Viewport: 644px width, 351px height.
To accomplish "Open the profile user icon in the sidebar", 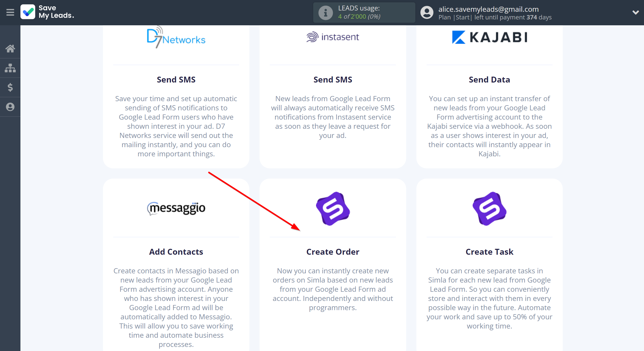I will coord(10,107).
